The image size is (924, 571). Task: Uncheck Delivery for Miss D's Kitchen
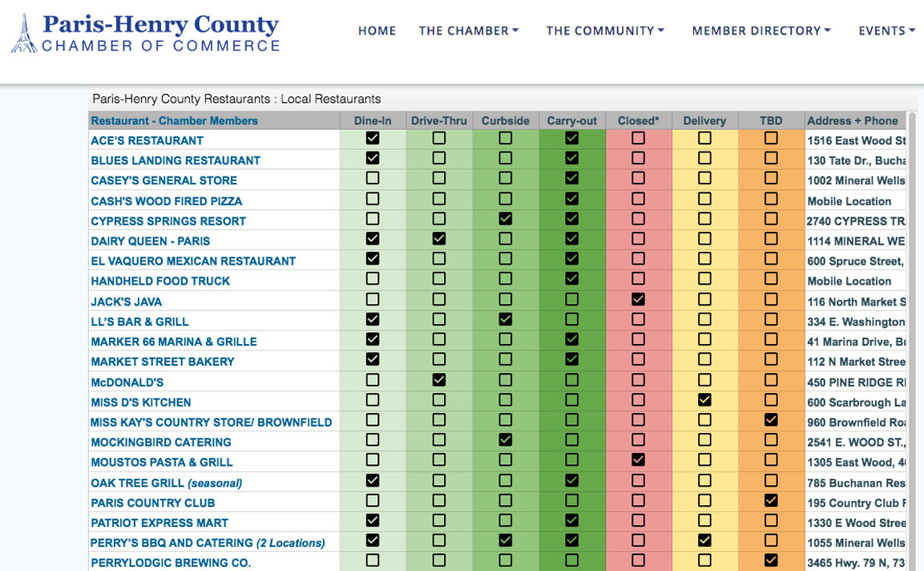pos(704,400)
